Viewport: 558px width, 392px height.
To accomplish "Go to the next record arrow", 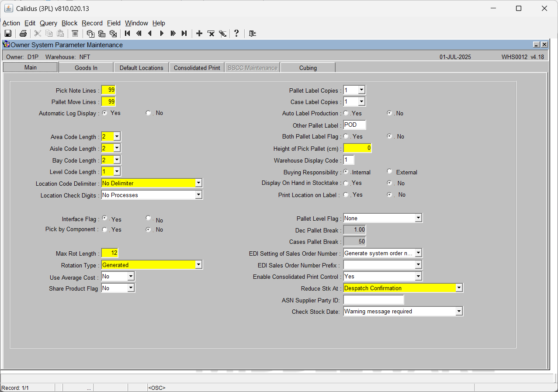I will [162, 33].
